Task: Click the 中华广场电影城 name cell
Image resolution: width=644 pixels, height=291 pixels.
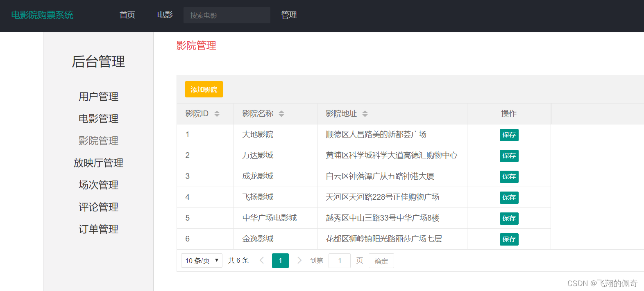Action: [x=276, y=218]
